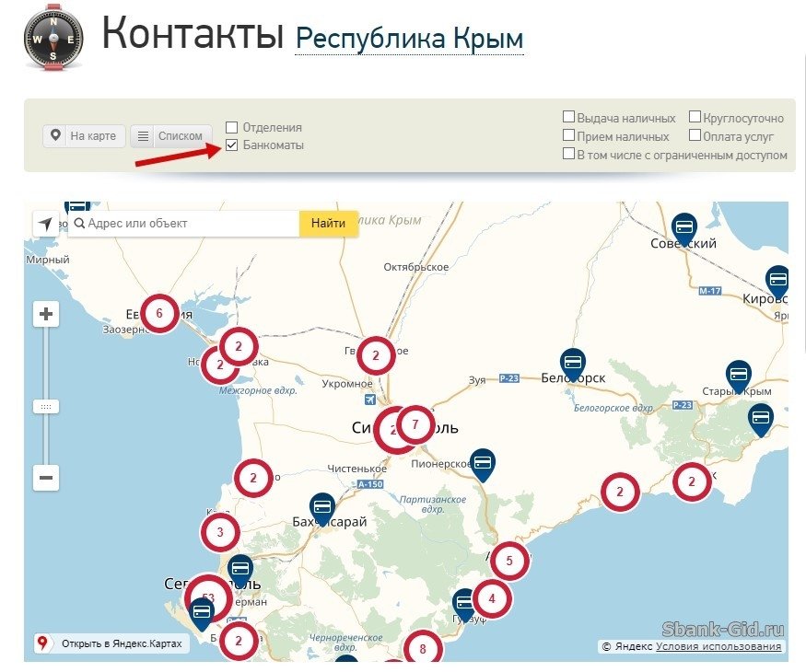This screenshot has width=806, height=672.
Task: Enable the Круглосуточно filter
Action: pyautogui.click(x=694, y=117)
